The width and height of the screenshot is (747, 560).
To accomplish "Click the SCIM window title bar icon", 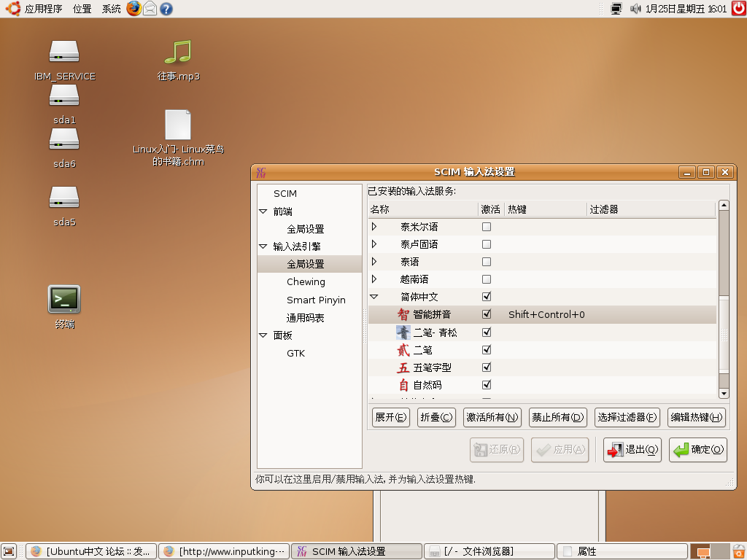I will click(x=261, y=172).
